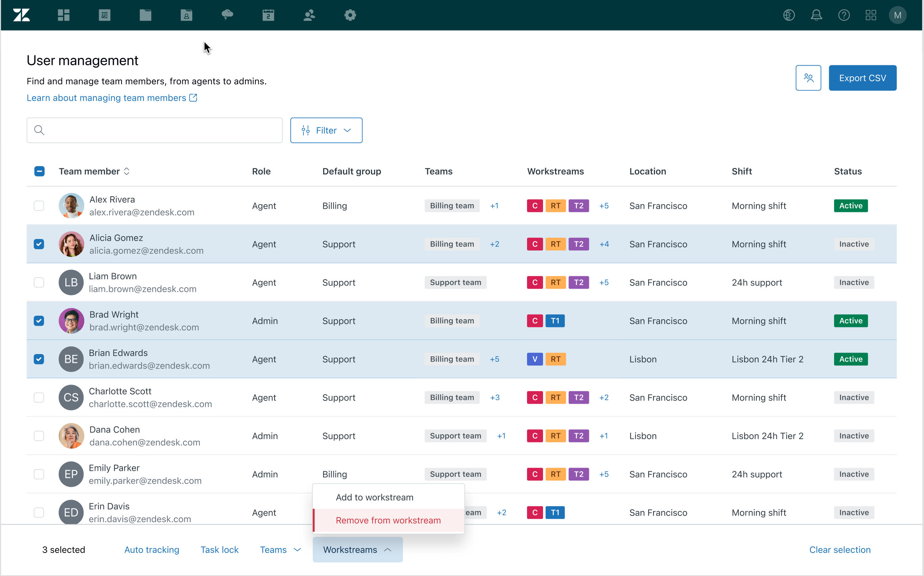Expand the Teams bulk action dropdown
This screenshot has height=576, width=924.
(x=280, y=550)
